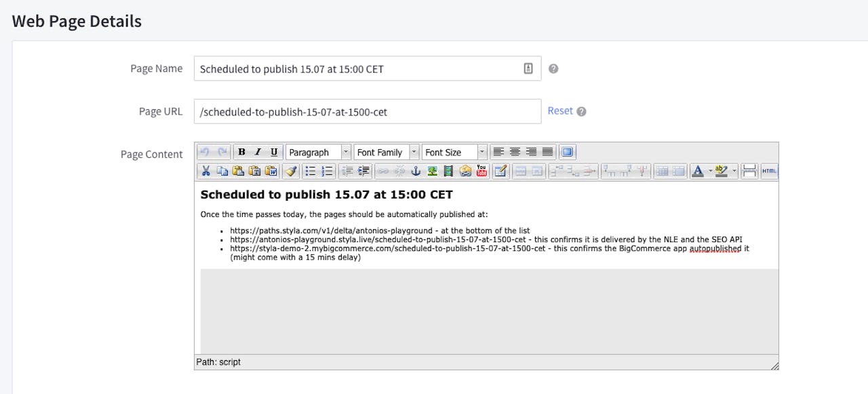
Task: Open the Font Family dropdown
Action: [386, 152]
